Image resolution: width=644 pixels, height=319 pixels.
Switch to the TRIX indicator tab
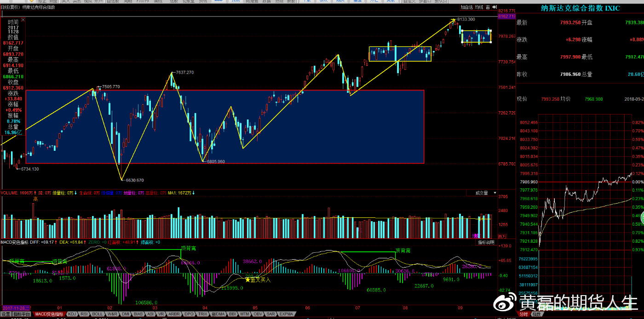click(x=203, y=314)
